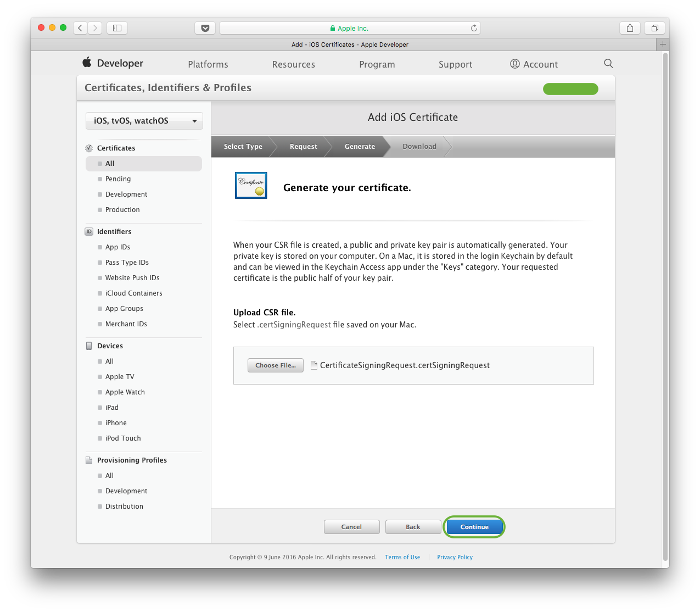Click the vertical page scrollbar
Screen dimensions: 700x612
click(x=666, y=308)
